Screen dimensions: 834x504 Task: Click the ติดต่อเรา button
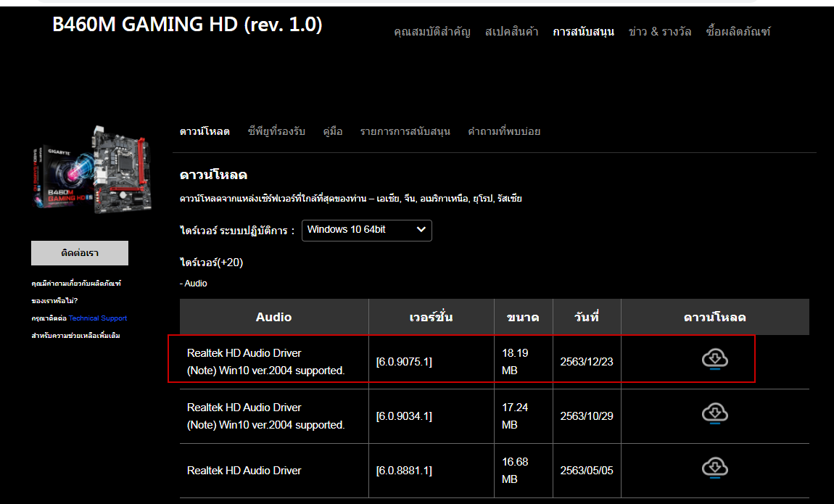coord(80,253)
